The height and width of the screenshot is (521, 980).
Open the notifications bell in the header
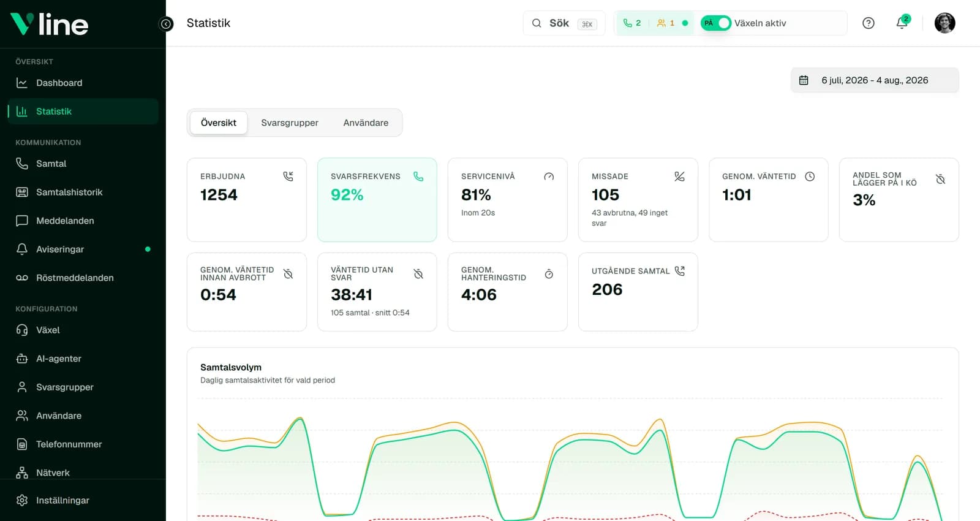tap(902, 23)
